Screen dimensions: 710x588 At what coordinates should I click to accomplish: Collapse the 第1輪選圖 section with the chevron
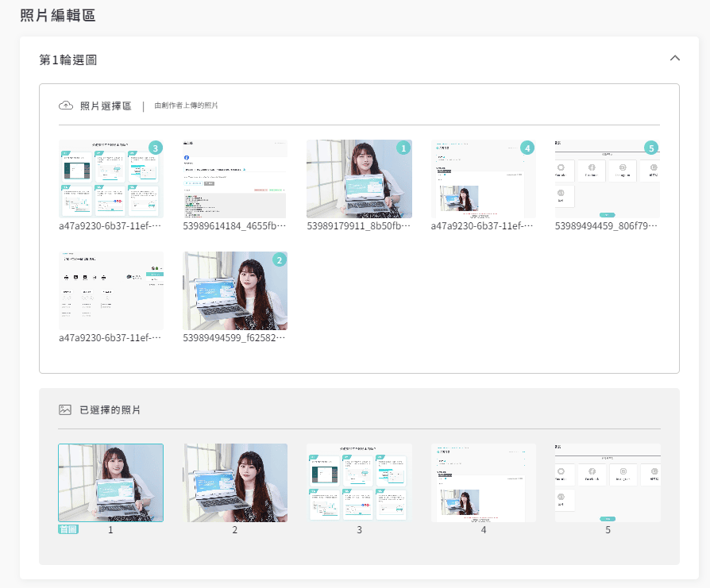pos(675,58)
